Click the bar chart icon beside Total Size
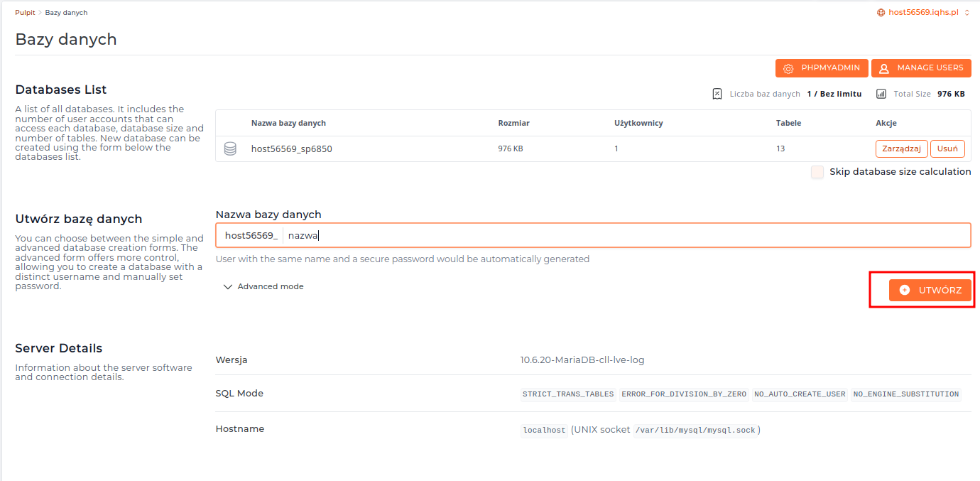Image resolution: width=980 pixels, height=481 pixels. point(881,93)
